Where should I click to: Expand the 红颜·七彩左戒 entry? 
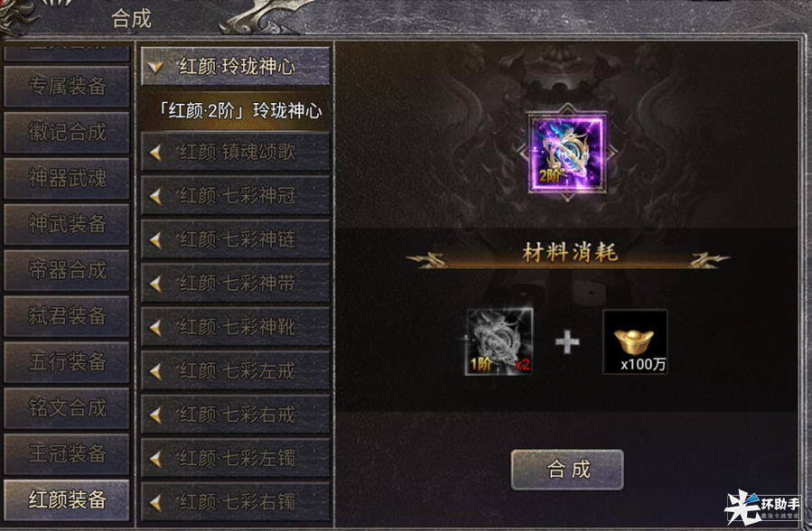pyautogui.click(x=236, y=371)
